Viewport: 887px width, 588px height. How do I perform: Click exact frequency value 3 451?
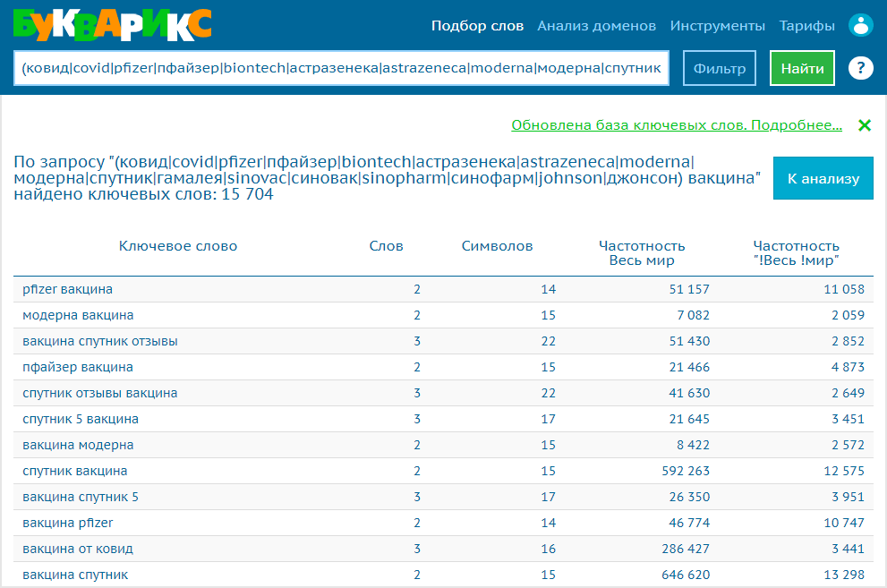(x=848, y=419)
